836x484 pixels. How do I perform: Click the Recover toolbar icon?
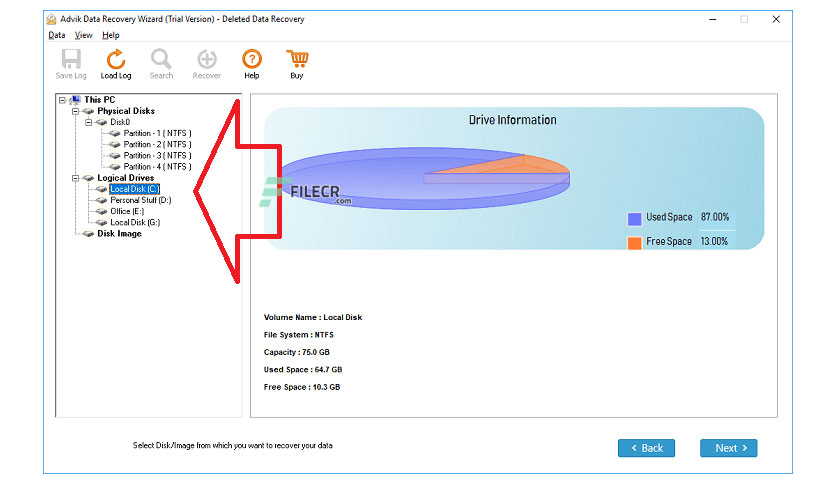click(x=207, y=59)
